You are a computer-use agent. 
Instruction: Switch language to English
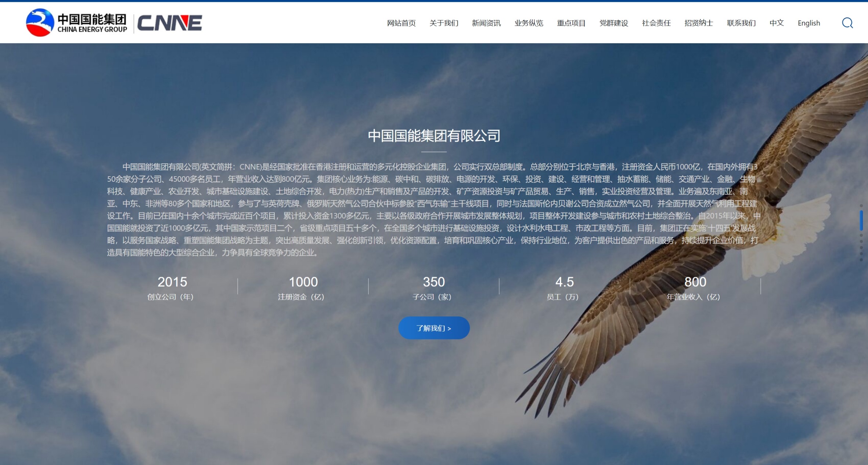tap(808, 23)
